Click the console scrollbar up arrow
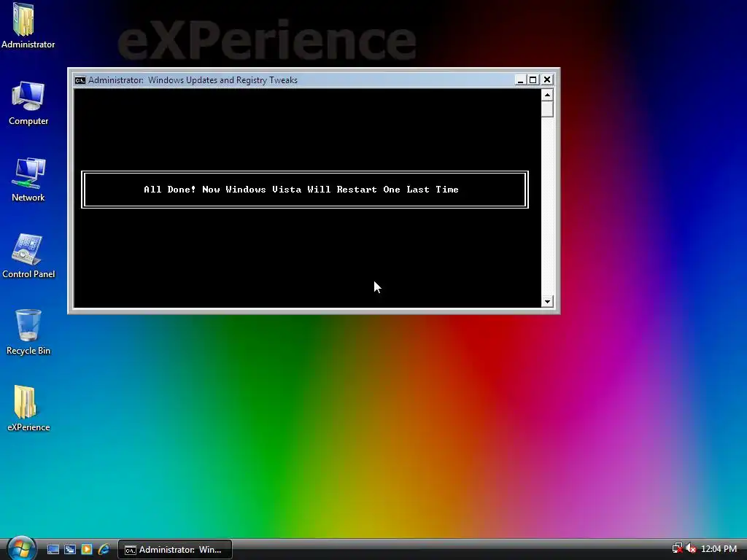747x560 pixels. coord(547,95)
